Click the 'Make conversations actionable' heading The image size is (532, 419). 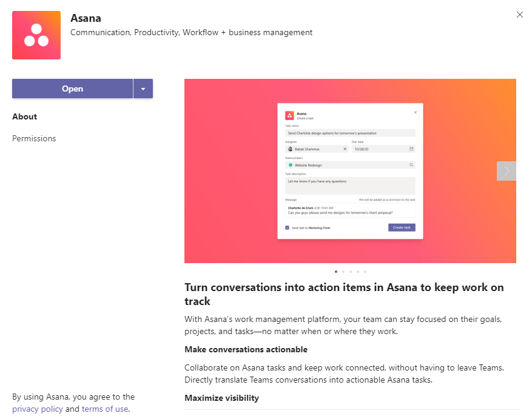click(246, 349)
